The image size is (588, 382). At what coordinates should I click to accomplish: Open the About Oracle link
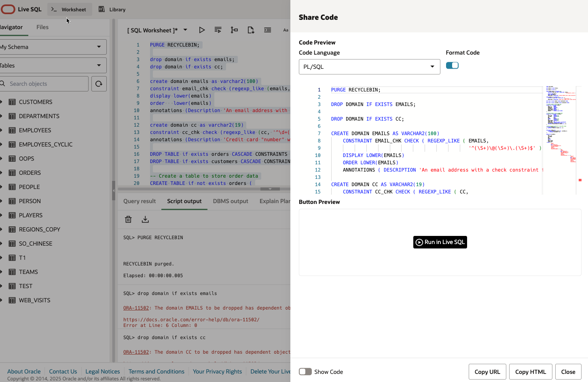point(24,371)
